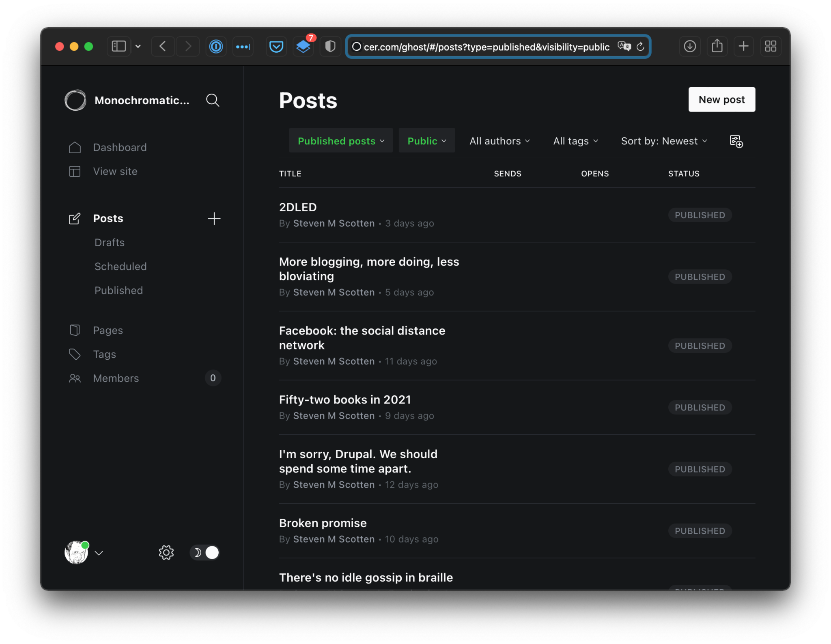This screenshot has width=831, height=644.
Task: Open the Published posts type dropdown
Action: coord(341,141)
